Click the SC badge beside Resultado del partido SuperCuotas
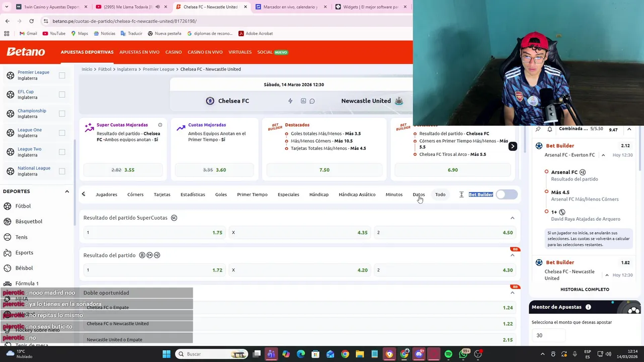Image resolution: width=644 pixels, height=362 pixels. tap(174, 218)
